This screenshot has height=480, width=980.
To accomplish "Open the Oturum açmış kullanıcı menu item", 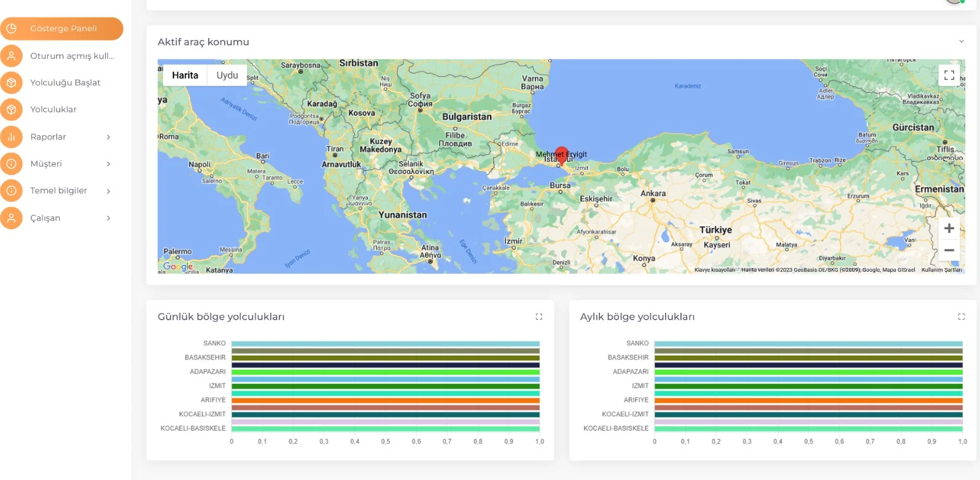I will tap(72, 56).
